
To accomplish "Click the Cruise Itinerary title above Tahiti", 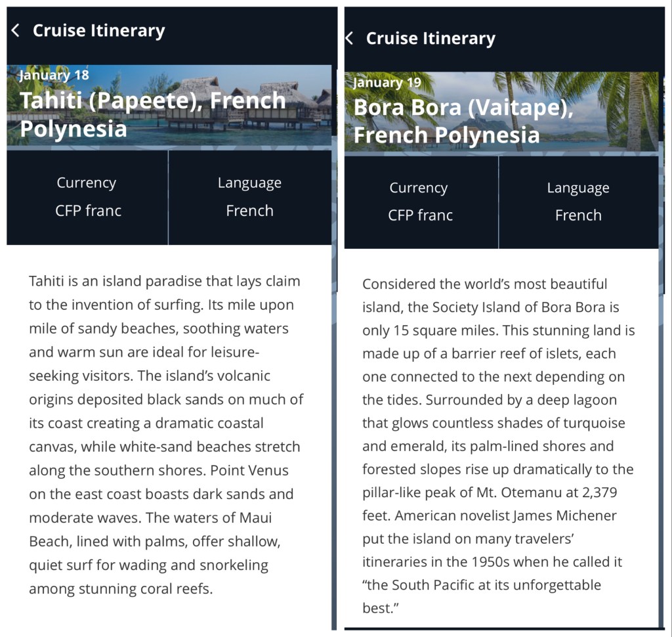I will [98, 30].
